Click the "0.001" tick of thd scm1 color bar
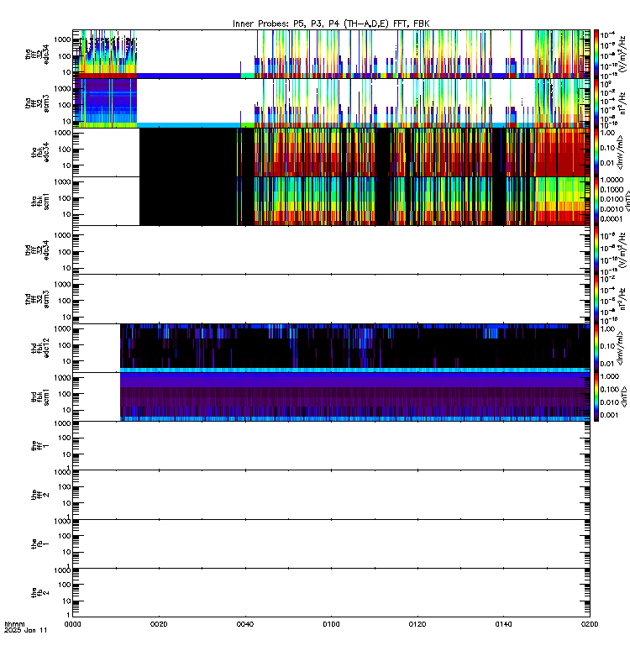The height and width of the screenshot is (672, 630). click(610, 415)
